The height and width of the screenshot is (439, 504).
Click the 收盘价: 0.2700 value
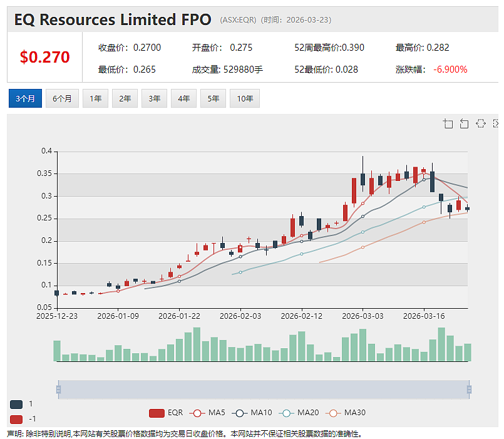pyautogui.click(x=130, y=48)
